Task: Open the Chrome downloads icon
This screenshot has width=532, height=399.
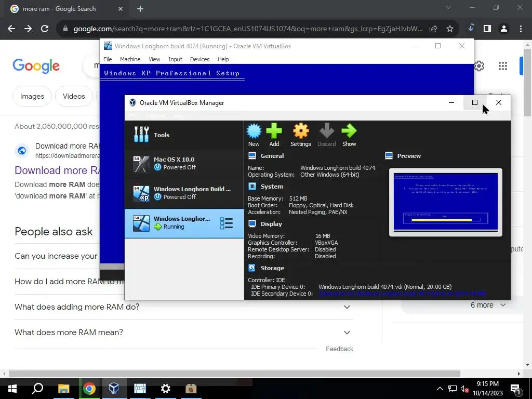Action: tap(471, 28)
